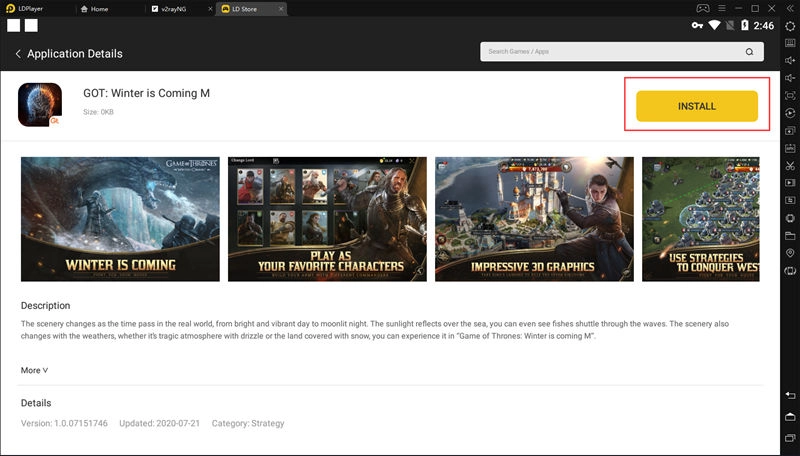Switch to the Home tab
The width and height of the screenshot is (800, 456).
click(x=110, y=8)
